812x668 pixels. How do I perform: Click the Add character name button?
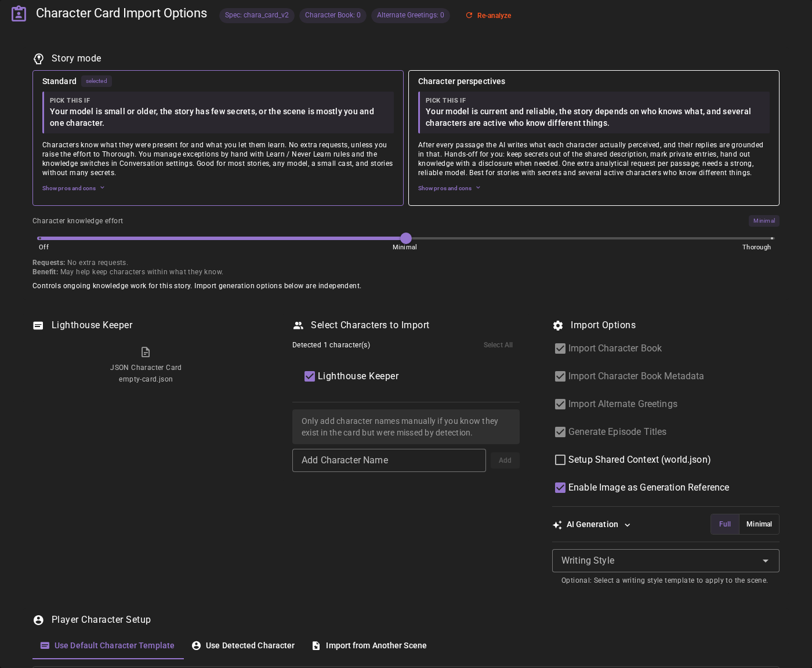[505, 460]
